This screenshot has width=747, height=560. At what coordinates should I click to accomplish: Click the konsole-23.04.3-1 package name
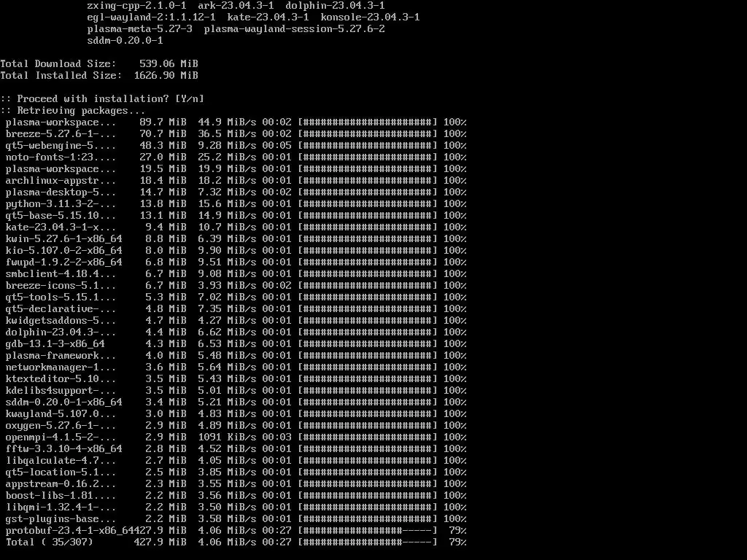click(370, 17)
